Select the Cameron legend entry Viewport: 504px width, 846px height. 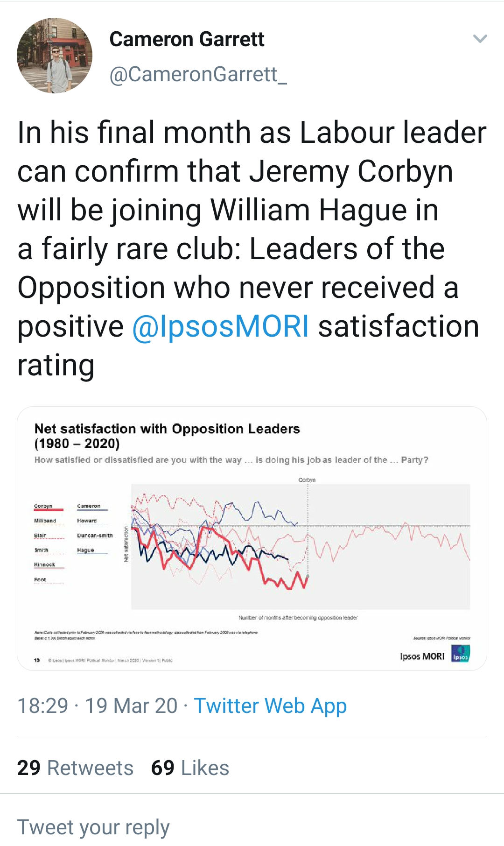[x=89, y=506]
